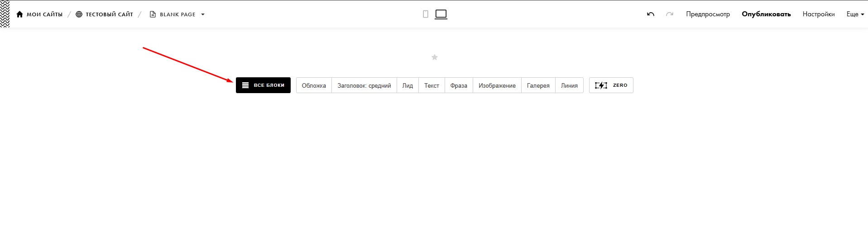
Task: Switch to mobile phone preview mode
Action: pyautogui.click(x=426, y=14)
